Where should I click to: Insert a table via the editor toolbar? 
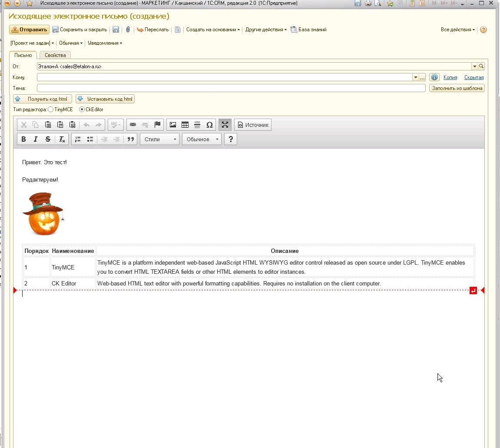click(185, 125)
